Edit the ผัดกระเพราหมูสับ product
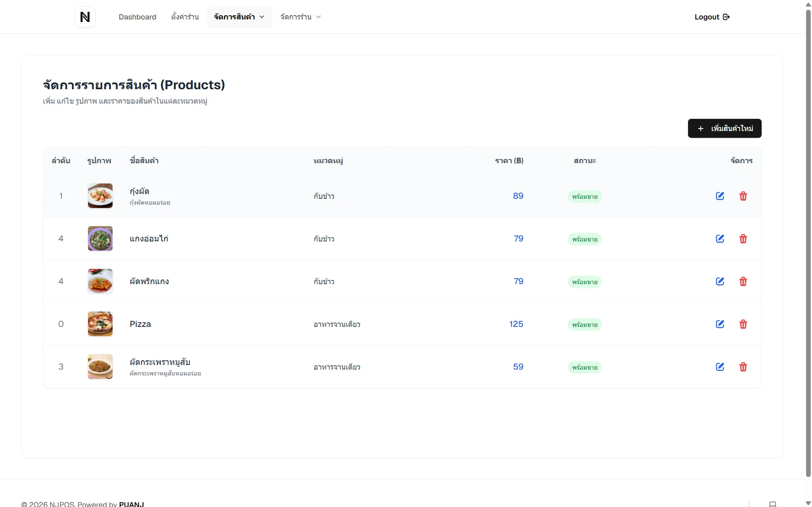The width and height of the screenshot is (812, 507). [x=720, y=367]
